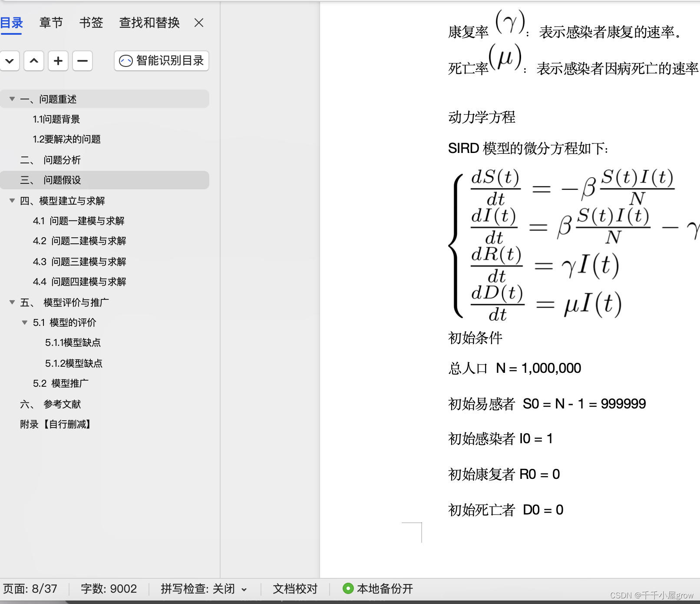Jump to 附录【自行删减】 entry
Viewport: 700px width, 604px height.
[x=56, y=424]
